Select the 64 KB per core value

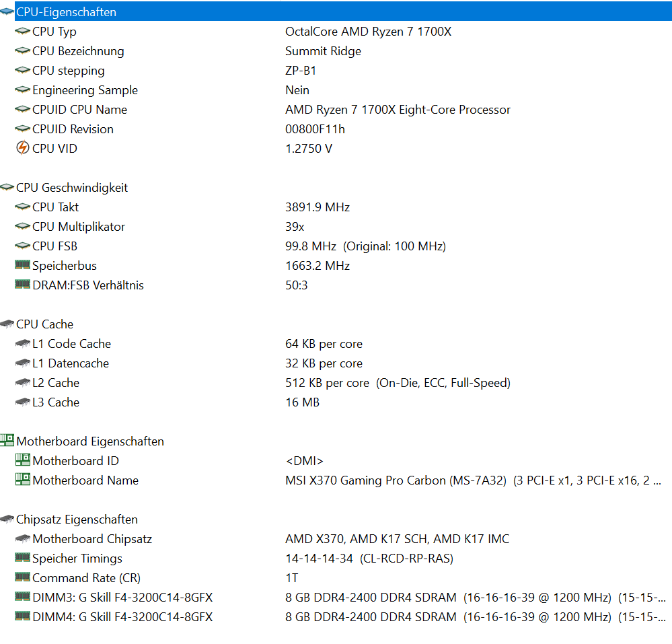tap(324, 344)
